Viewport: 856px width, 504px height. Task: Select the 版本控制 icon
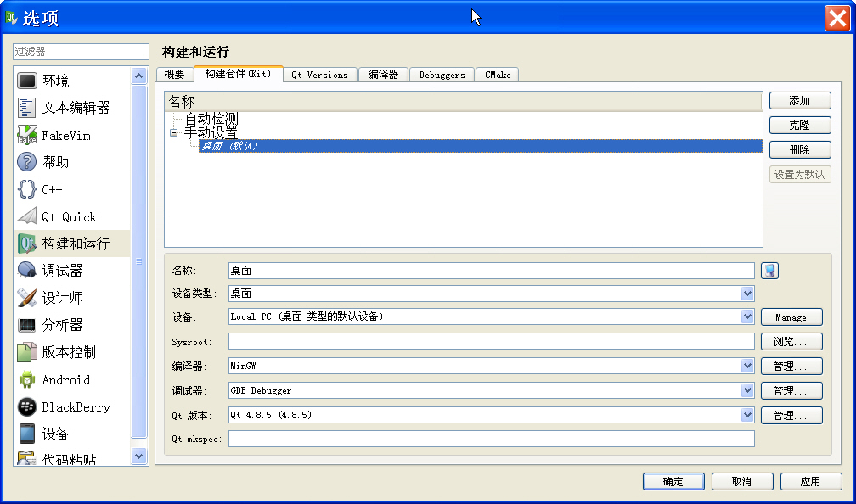point(27,352)
